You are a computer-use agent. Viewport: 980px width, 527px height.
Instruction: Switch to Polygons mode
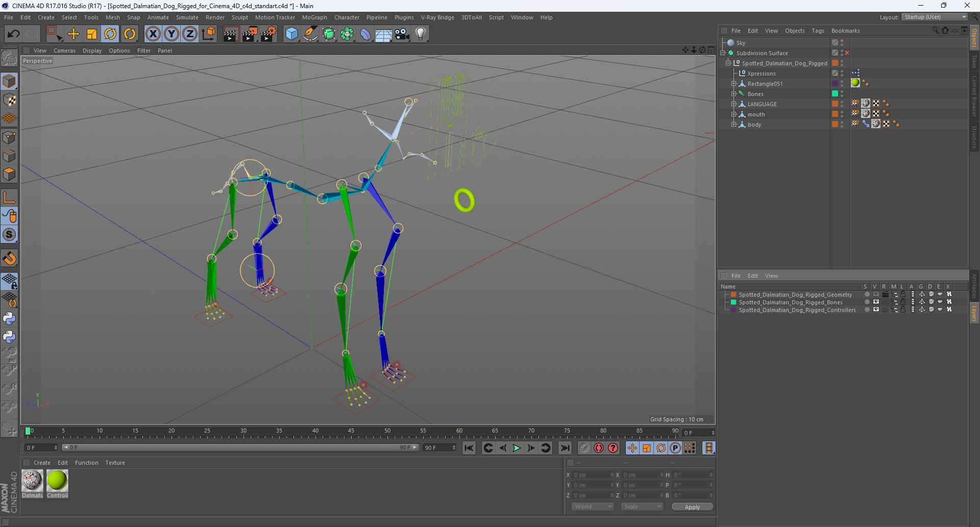point(9,174)
